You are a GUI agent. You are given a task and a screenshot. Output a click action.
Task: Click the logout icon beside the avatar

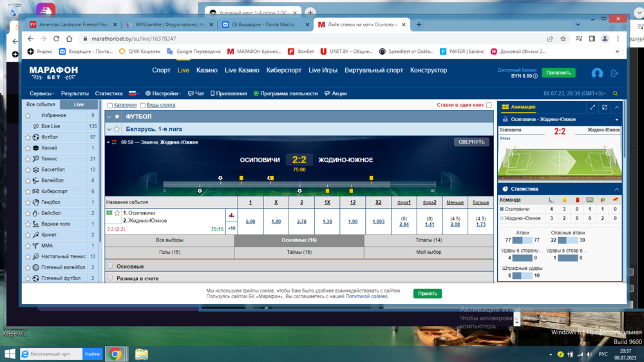614,73
